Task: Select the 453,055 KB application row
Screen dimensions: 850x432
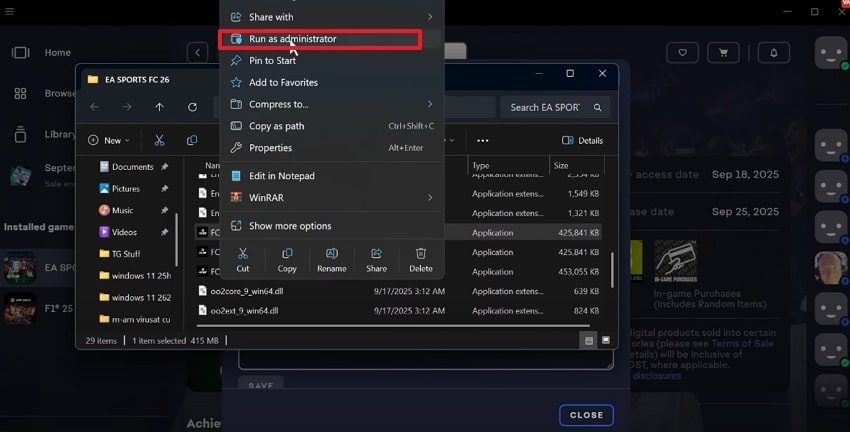Action: [x=399, y=272]
